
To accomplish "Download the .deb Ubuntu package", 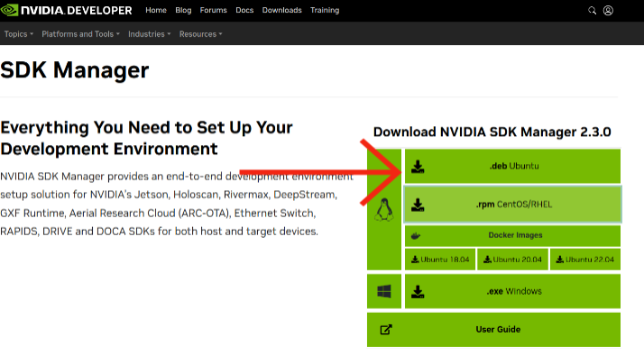I will point(512,166).
